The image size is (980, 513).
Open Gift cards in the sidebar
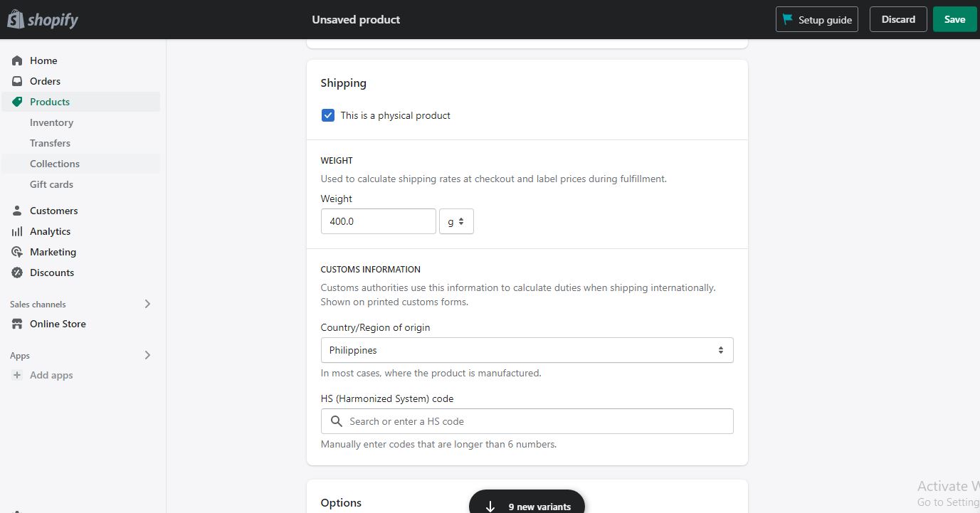tap(51, 184)
